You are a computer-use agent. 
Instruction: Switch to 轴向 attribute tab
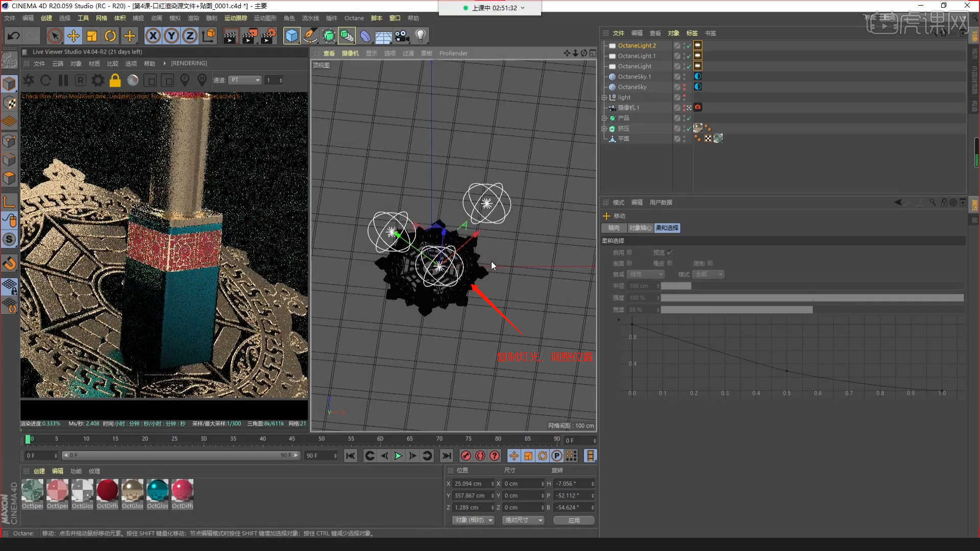[614, 228]
